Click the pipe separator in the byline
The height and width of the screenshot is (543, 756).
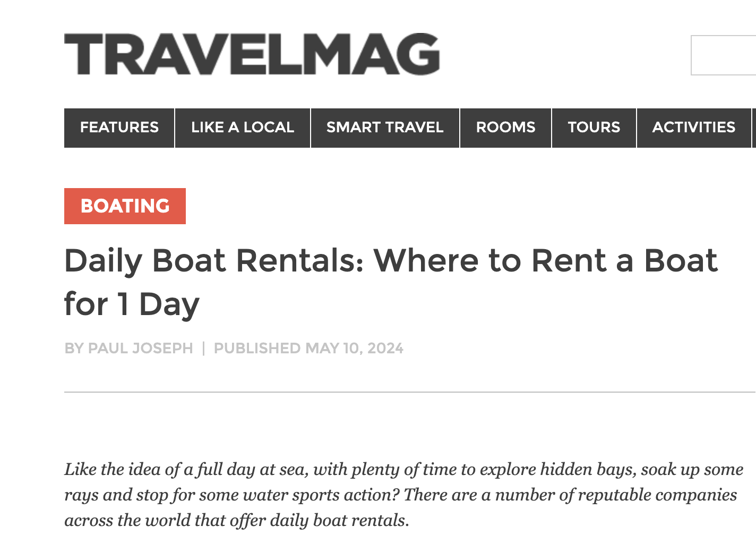203,349
